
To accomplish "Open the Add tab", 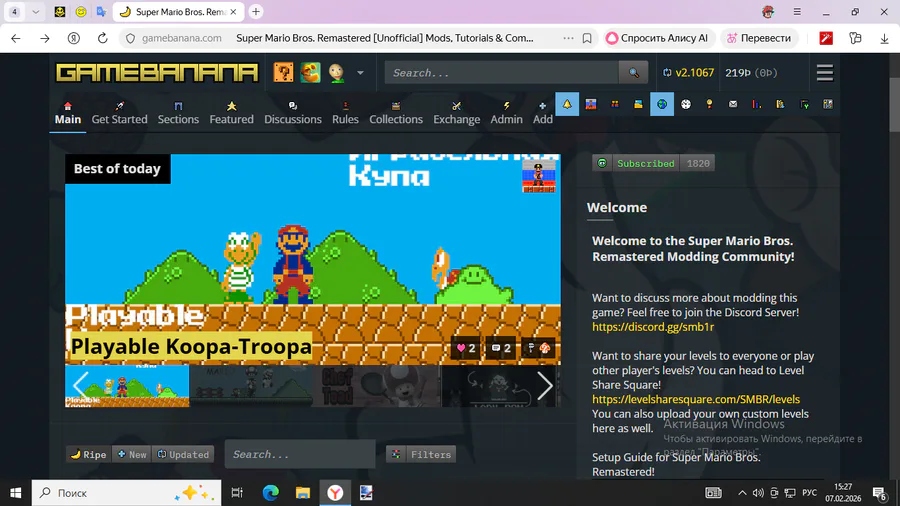I will coord(542,112).
